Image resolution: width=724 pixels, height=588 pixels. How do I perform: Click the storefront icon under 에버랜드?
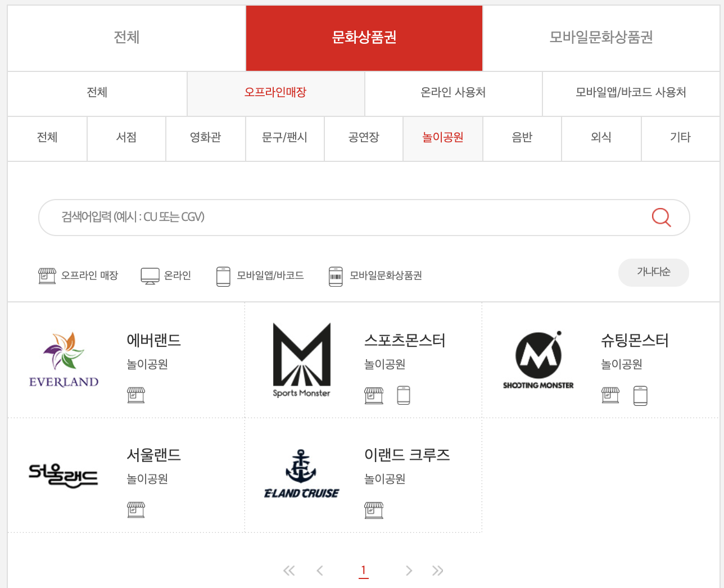(137, 395)
